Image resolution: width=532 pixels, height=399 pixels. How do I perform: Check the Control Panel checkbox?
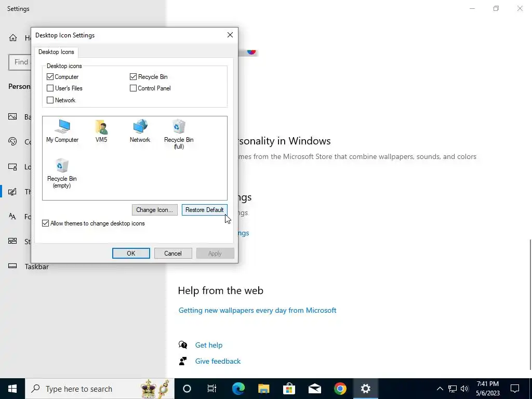tap(133, 88)
